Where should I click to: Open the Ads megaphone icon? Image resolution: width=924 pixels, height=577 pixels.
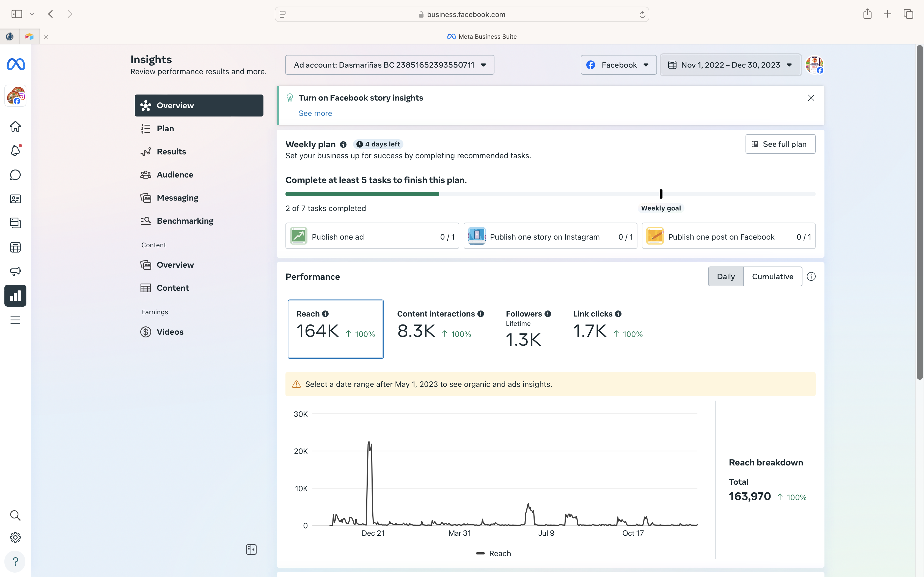point(15,271)
